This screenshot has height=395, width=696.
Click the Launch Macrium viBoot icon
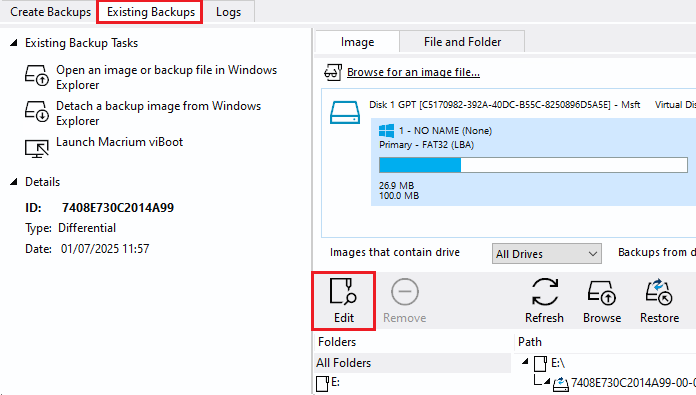tap(36, 148)
